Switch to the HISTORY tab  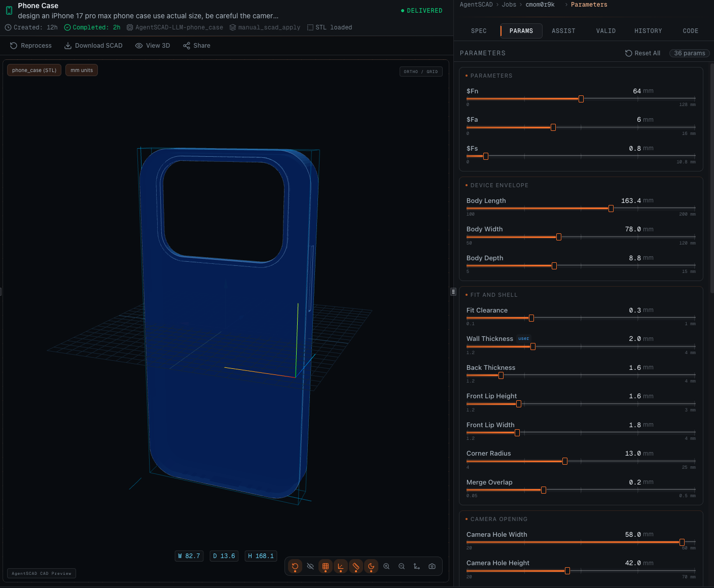648,31
